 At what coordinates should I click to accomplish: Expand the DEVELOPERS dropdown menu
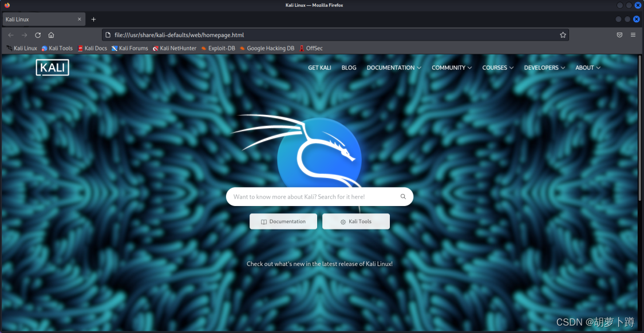click(544, 68)
